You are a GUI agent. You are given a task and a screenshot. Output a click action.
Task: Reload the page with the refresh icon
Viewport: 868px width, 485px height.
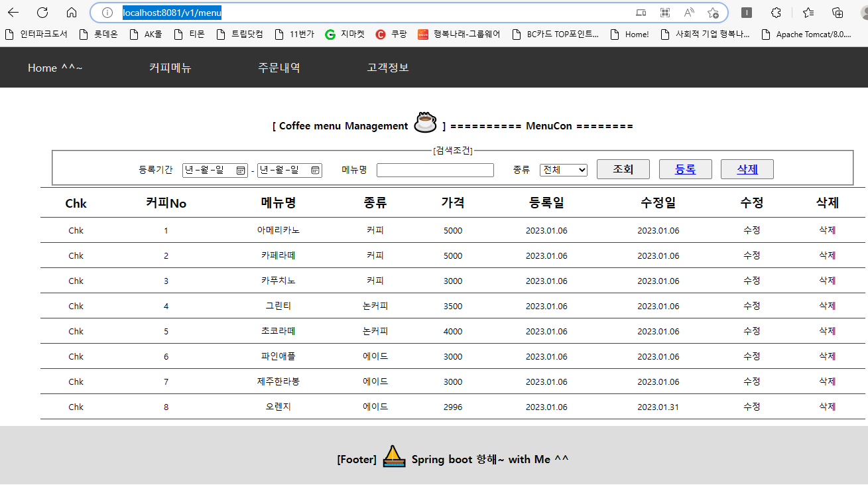pos(42,13)
